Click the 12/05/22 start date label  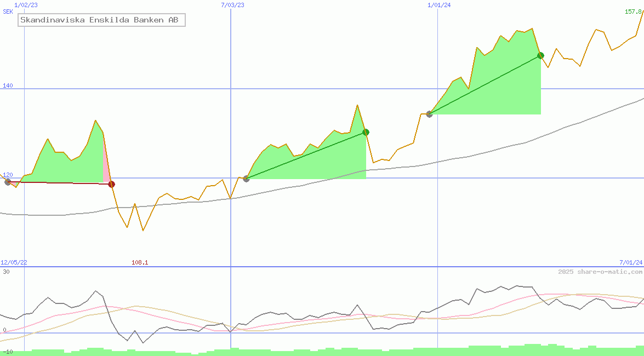(x=14, y=262)
